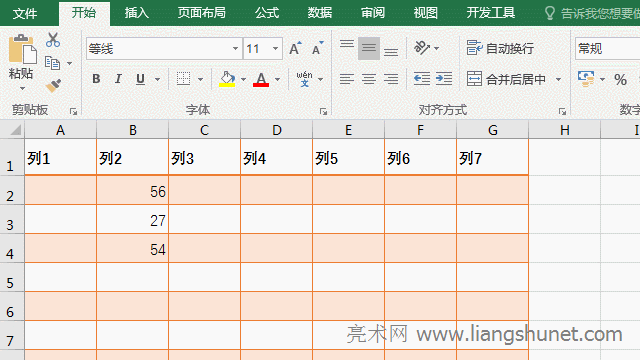Screen dimensions: 640x360
Task: Open the borders dropdown arrow
Action: [200, 79]
